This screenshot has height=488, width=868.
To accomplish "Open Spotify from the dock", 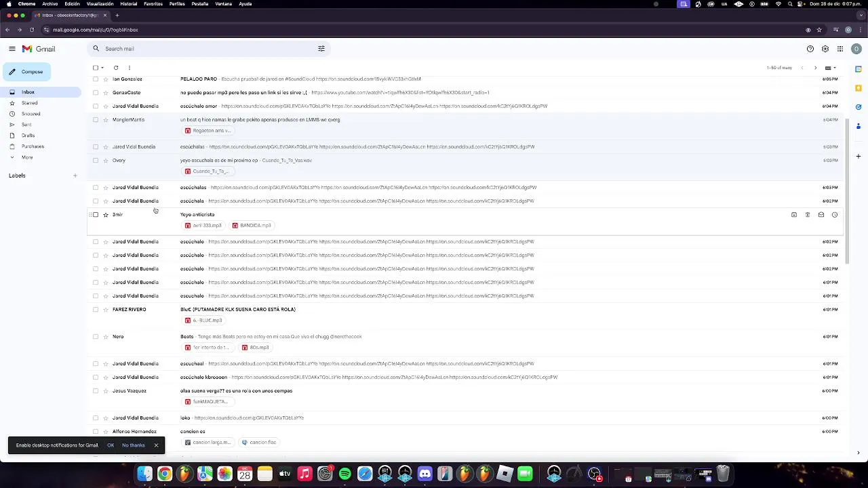I will [345, 474].
